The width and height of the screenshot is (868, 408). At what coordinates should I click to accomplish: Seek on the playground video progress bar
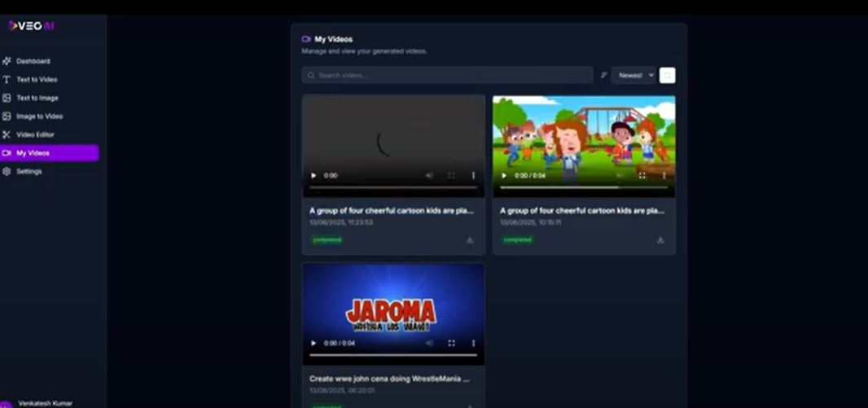(x=584, y=187)
